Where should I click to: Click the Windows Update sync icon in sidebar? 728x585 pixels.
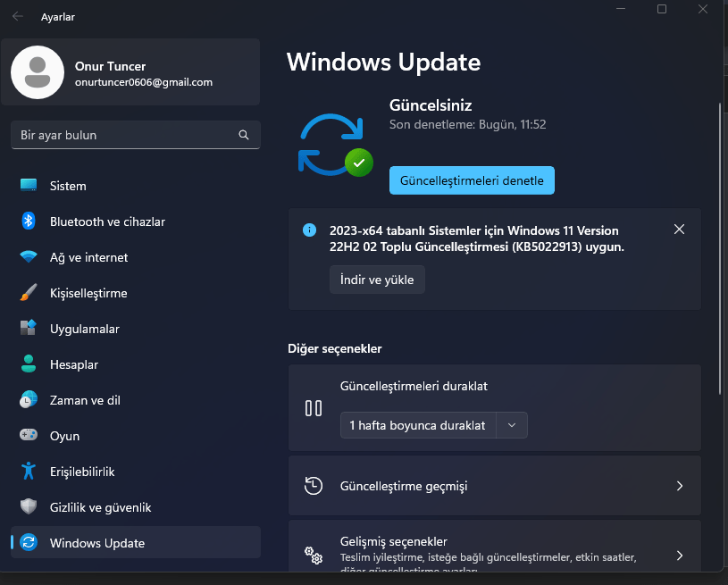(29, 542)
